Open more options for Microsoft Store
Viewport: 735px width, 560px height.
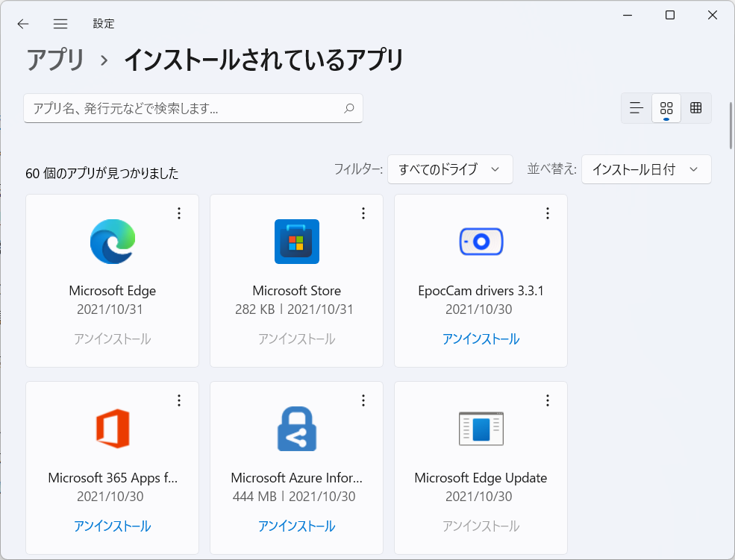coord(363,213)
